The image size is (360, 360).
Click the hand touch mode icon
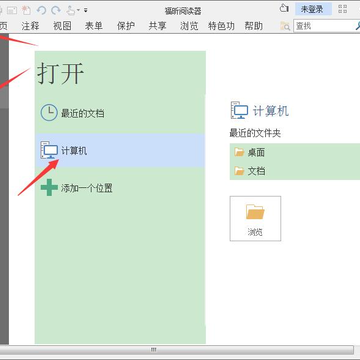[71, 10]
